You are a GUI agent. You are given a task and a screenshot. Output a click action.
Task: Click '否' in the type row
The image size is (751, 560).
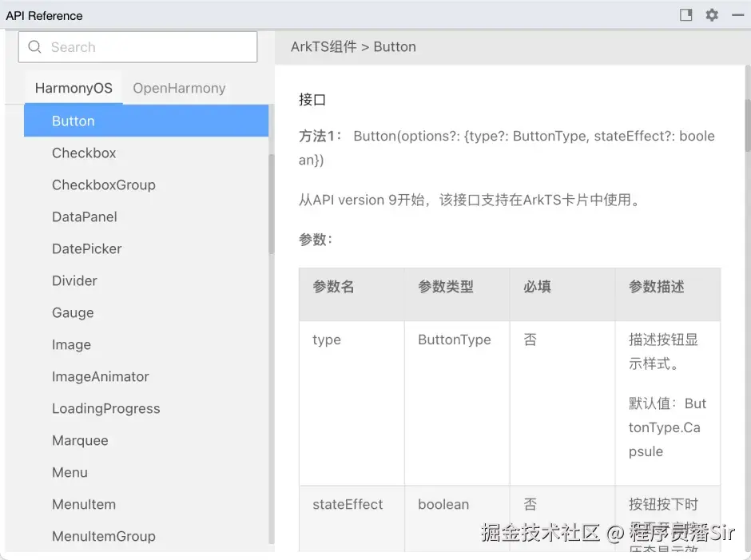click(x=530, y=340)
